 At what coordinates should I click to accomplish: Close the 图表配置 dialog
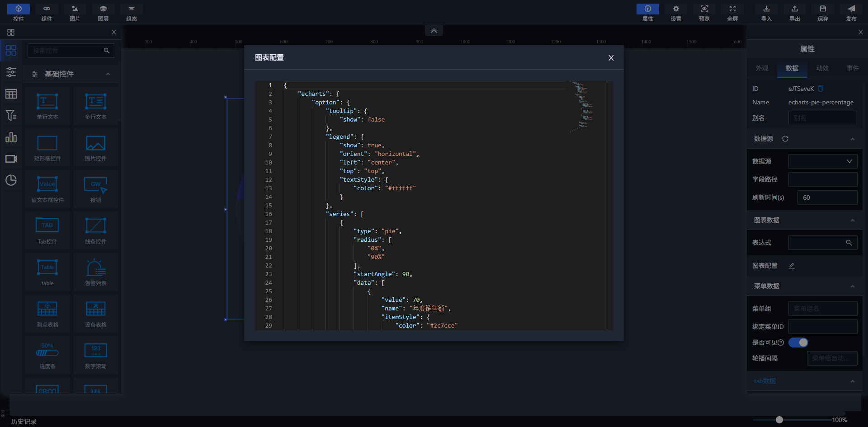click(x=611, y=58)
